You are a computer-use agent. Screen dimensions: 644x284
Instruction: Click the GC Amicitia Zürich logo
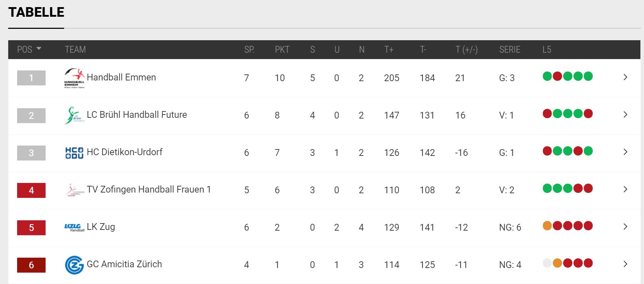tap(74, 265)
